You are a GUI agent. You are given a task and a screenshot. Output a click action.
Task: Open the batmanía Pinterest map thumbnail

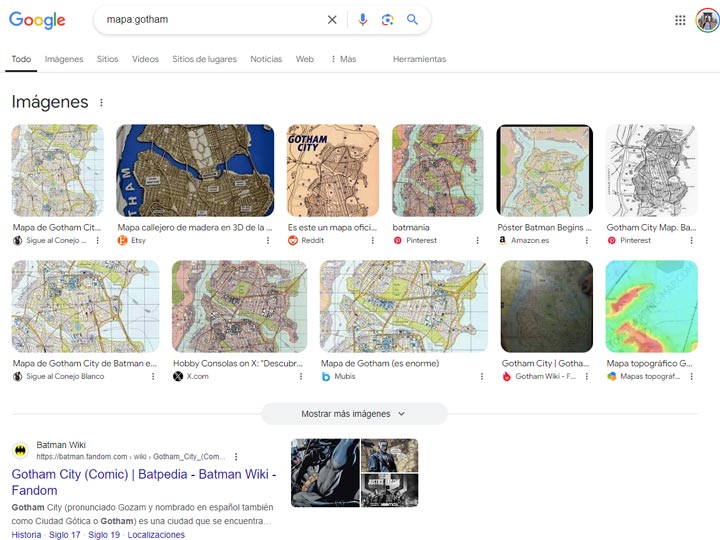(x=438, y=170)
